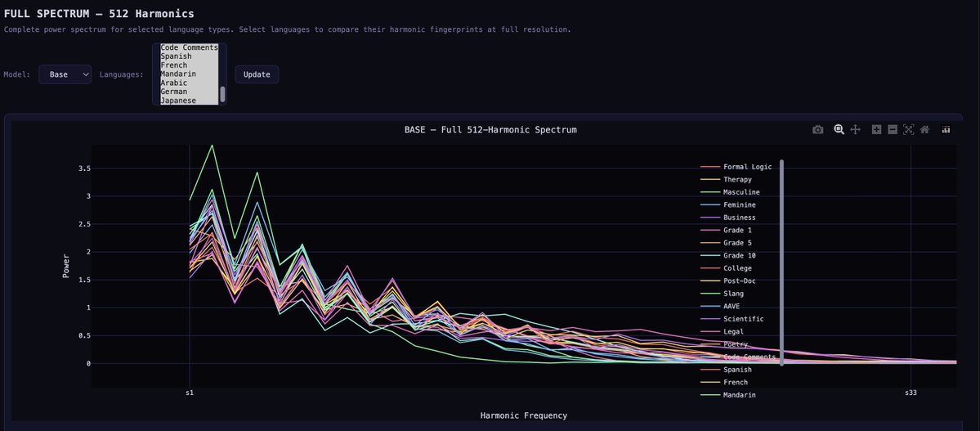Select Arabic in the Languages listbox

189,83
